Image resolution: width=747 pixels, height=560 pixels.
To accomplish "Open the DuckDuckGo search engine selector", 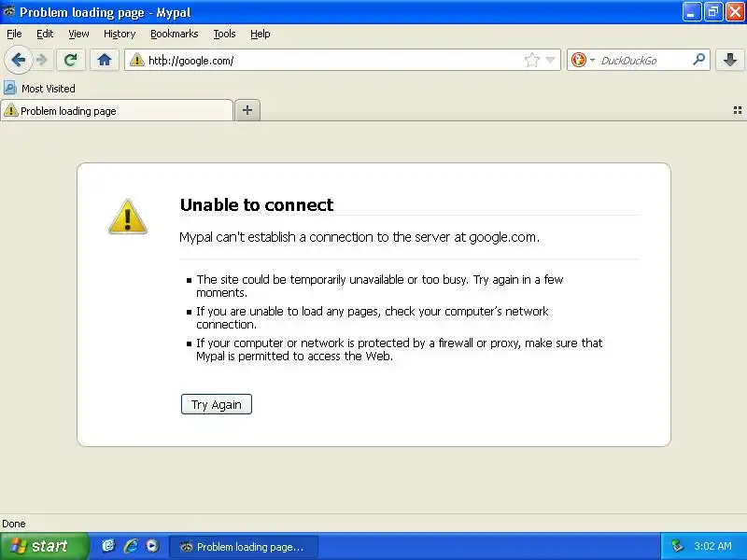I will pyautogui.click(x=583, y=60).
